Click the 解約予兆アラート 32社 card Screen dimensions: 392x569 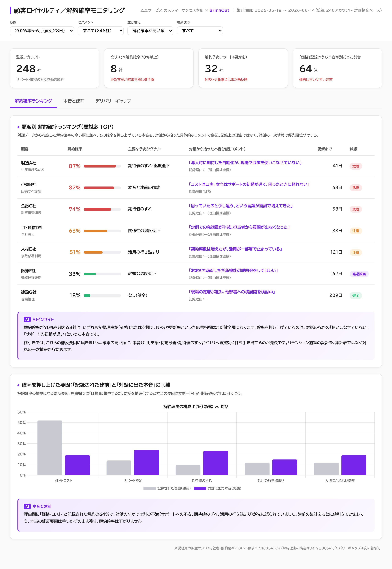[x=243, y=68]
